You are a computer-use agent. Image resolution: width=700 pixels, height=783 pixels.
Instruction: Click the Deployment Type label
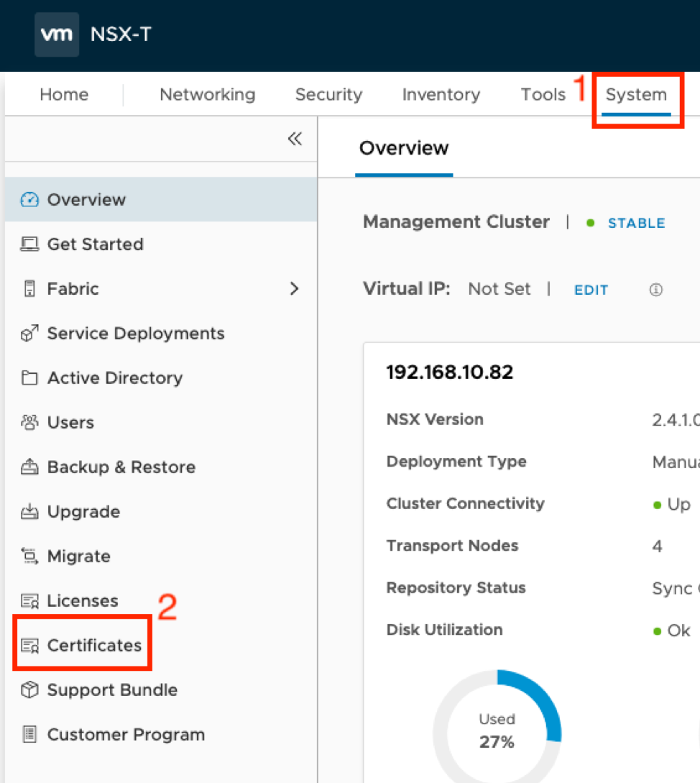point(456,462)
